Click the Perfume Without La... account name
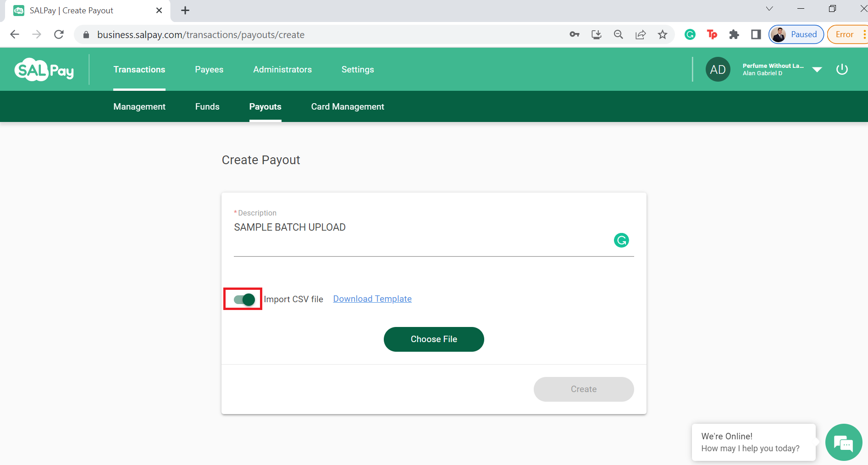The image size is (868, 465). pos(773,66)
